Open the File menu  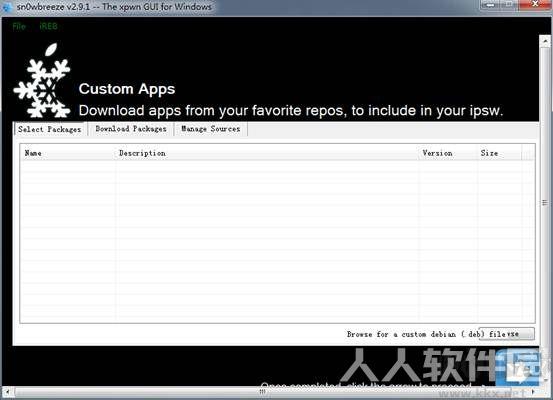(x=19, y=26)
